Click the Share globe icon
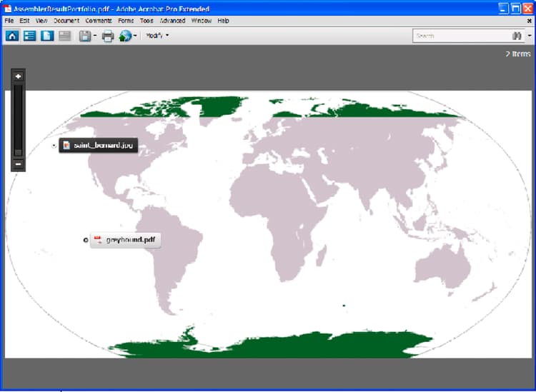536x392 pixels. 125,36
